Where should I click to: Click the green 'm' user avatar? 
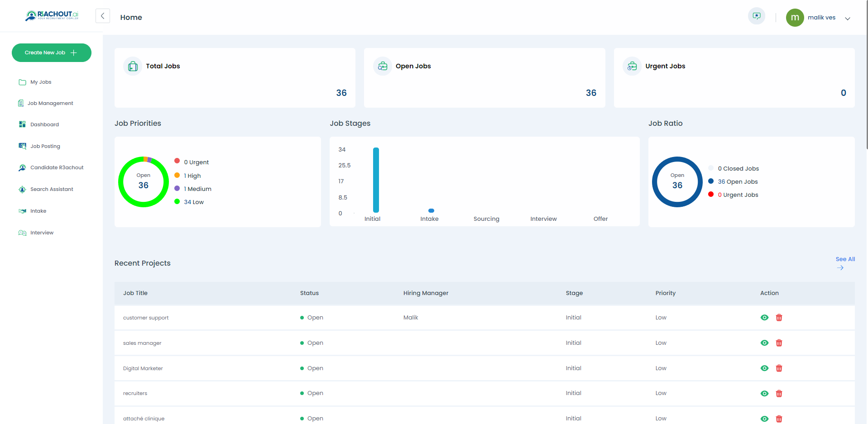click(795, 18)
